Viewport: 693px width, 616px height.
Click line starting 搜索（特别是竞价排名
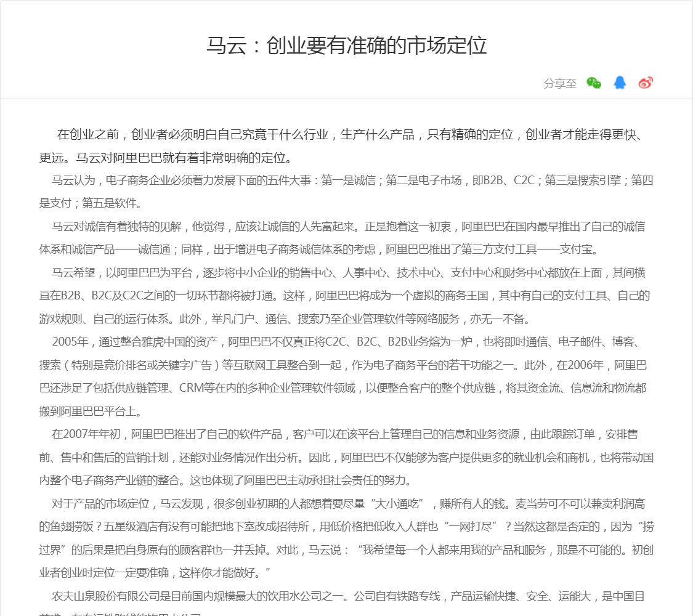pyautogui.click(x=343, y=365)
